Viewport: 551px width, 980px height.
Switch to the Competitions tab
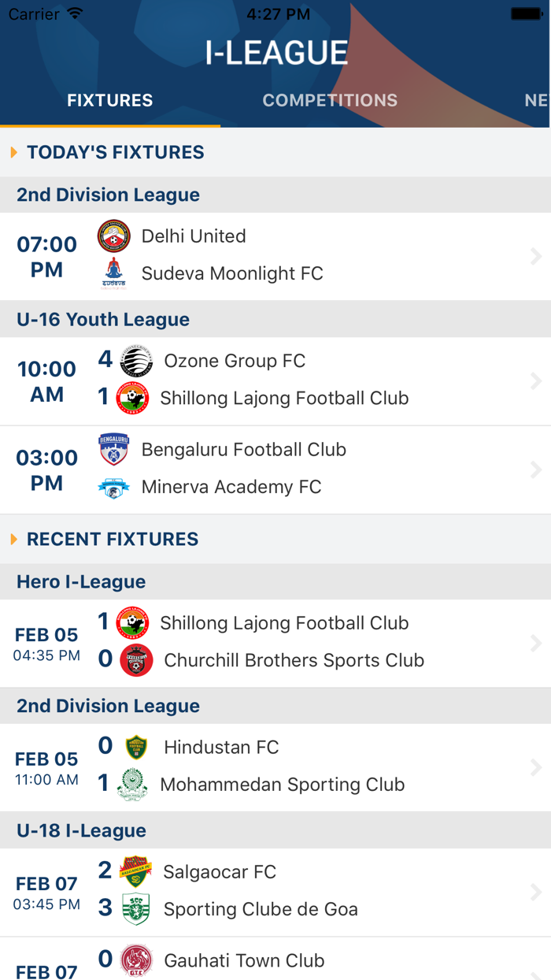[330, 100]
